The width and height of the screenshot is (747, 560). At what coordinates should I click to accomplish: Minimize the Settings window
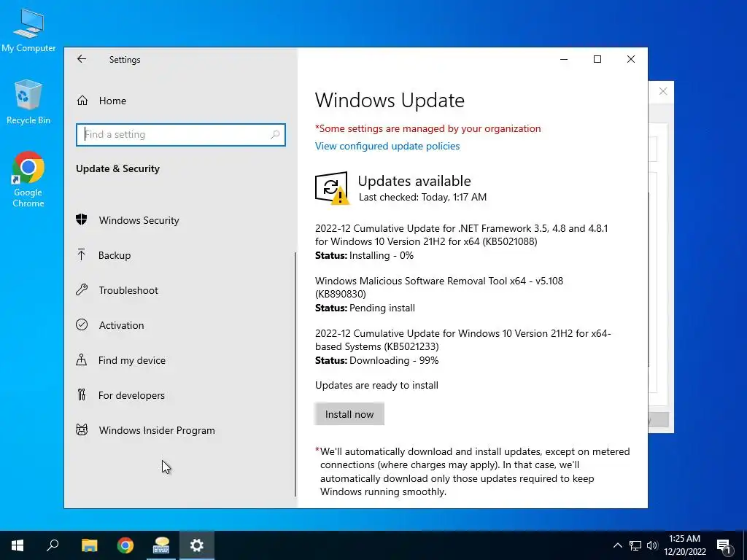pyautogui.click(x=564, y=59)
